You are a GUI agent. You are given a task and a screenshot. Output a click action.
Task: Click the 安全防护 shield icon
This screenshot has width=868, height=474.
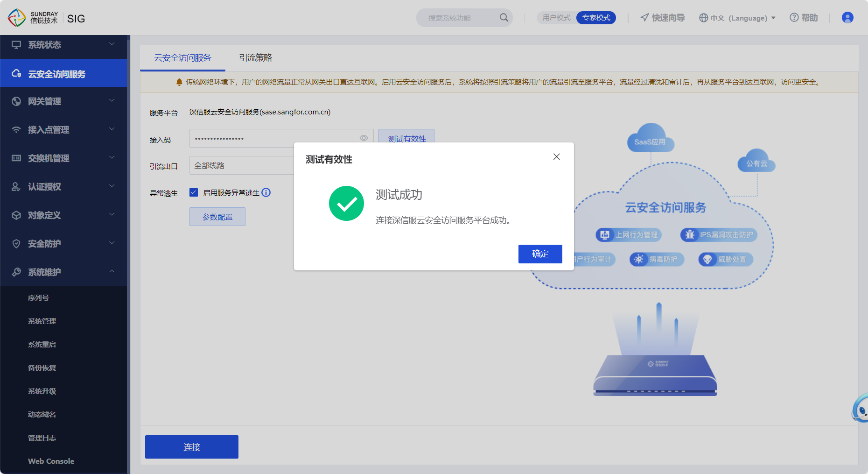click(x=16, y=244)
